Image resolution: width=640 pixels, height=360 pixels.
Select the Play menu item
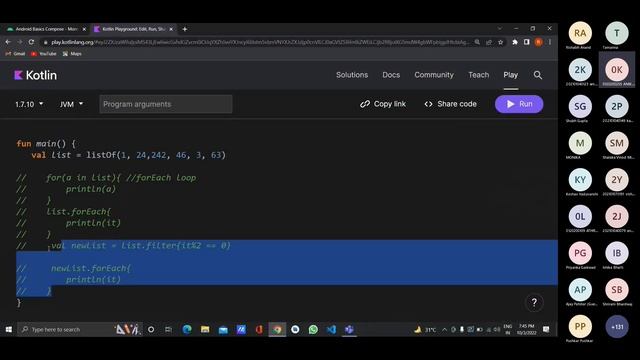[511, 75]
